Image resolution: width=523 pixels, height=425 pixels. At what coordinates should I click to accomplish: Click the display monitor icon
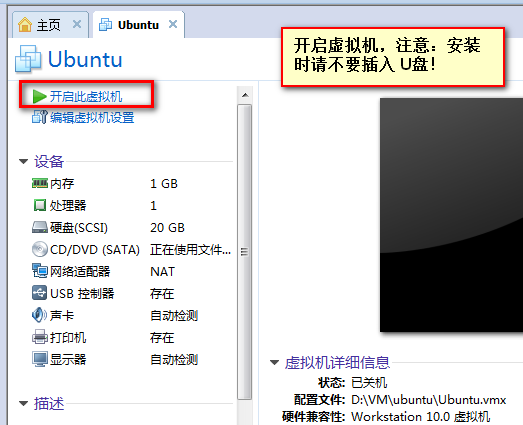pyautogui.click(x=40, y=359)
